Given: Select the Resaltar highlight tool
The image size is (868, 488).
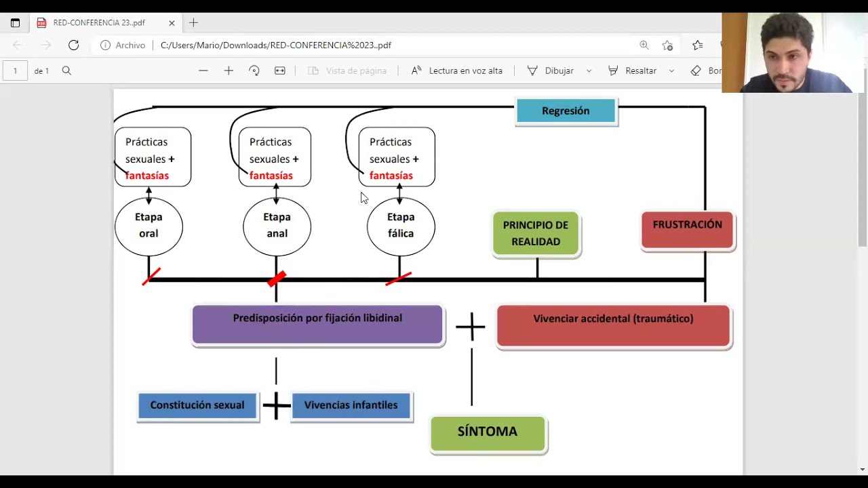Looking at the screenshot, I should point(633,70).
